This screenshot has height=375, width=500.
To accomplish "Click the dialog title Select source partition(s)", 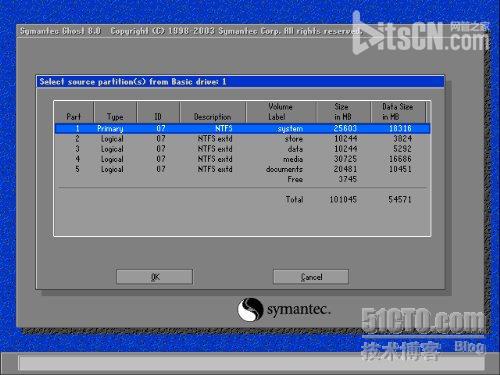I will point(132,82).
